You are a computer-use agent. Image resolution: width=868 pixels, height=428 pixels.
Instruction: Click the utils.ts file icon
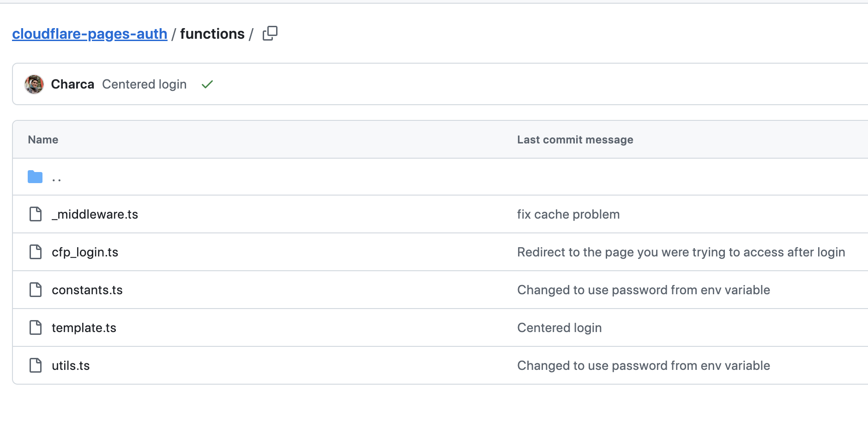pyautogui.click(x=36, y=366)
